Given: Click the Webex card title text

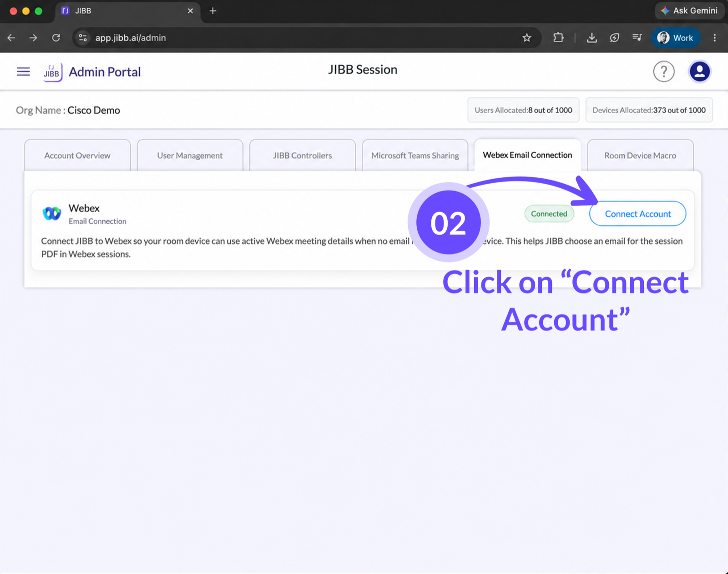Looking at the screenshot, I should click(84, 208).
